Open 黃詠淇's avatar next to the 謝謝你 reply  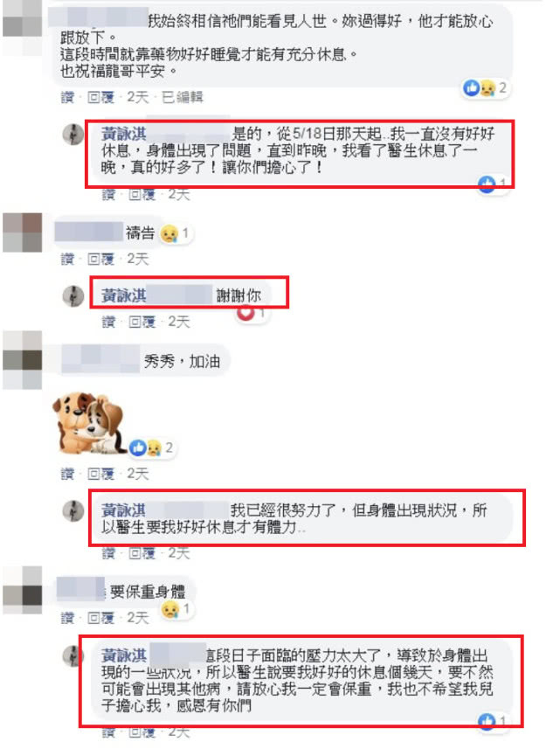pos(73,295)
